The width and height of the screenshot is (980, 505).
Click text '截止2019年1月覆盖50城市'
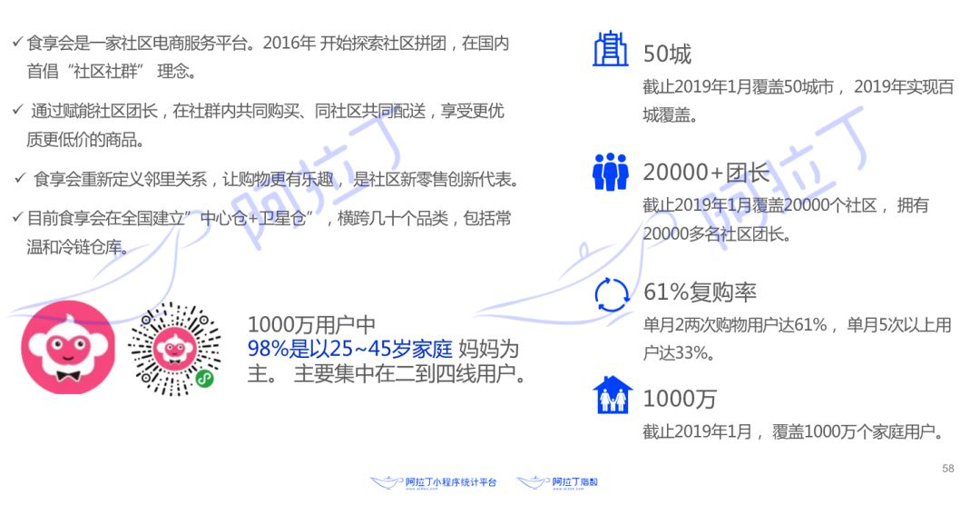point(738,87)
